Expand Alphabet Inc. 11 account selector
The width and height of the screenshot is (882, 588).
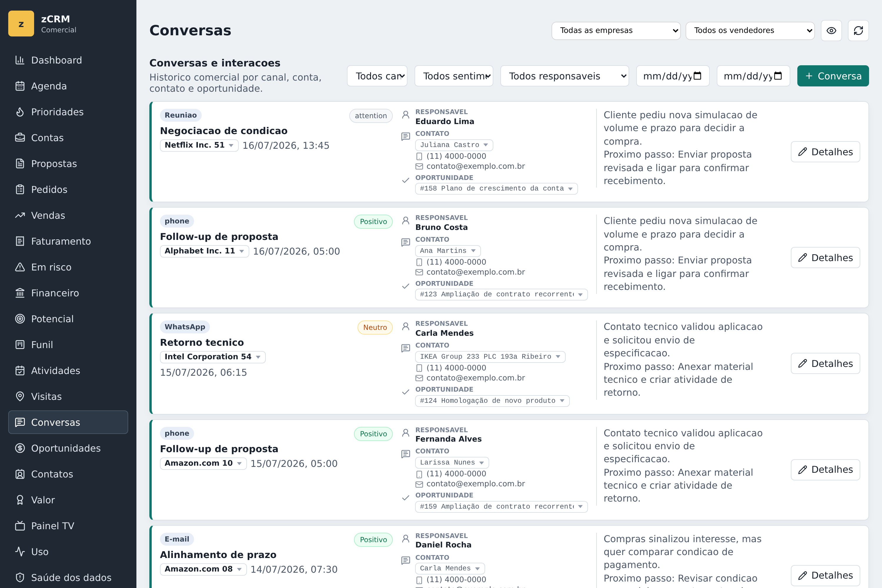[x=204, y=251]
